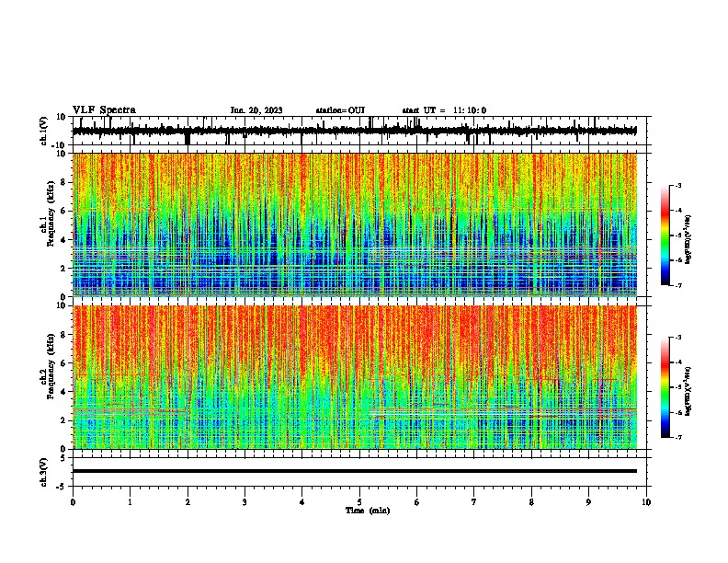Click the '4' kHz tick on ch.1 spectrogram
Screen dimensions: 728x563
[x=64, y=240]
